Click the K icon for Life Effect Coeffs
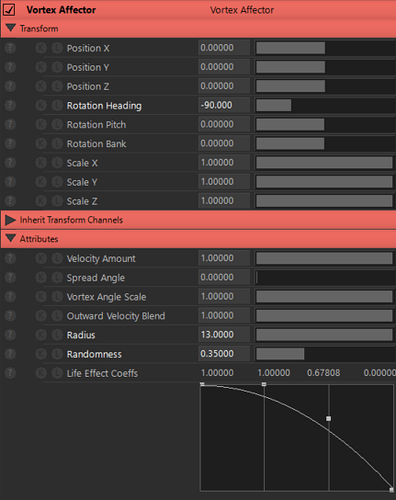The image size is (396, 500). coord(41,373)
